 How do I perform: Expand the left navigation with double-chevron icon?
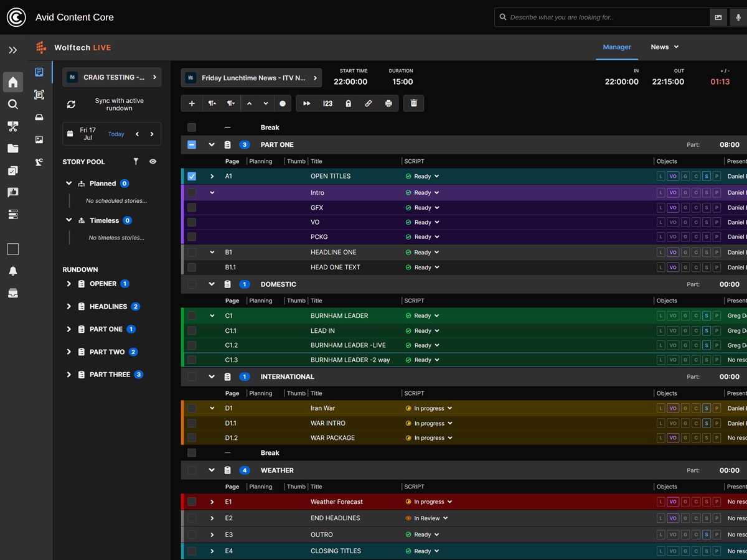click(x=12, y=50)
